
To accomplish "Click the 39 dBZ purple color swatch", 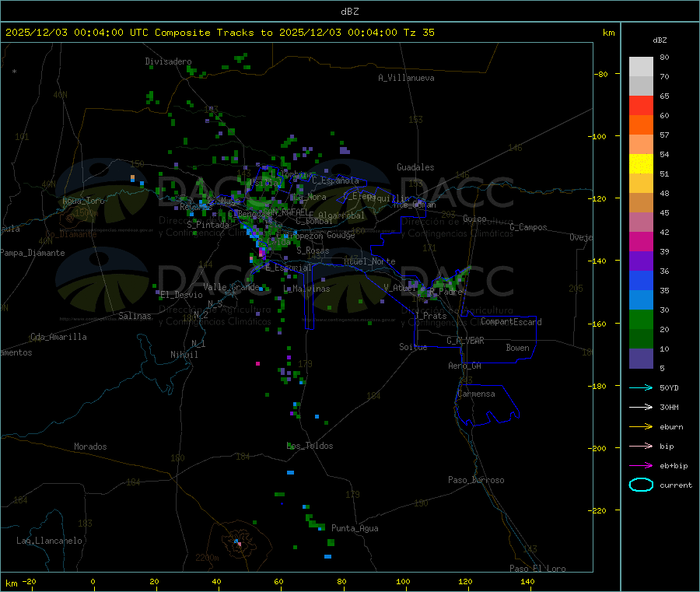I will click(641, 261).
